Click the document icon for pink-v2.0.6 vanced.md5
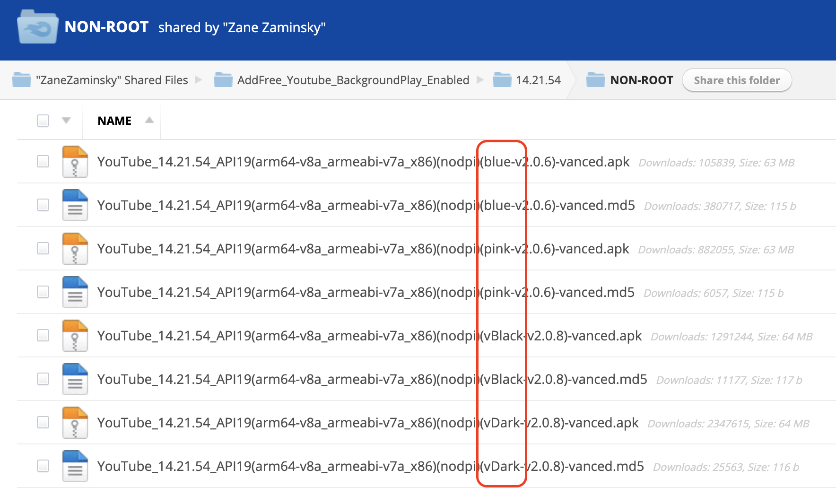This screenshot has height=504, width=836. tap(75, 292)
